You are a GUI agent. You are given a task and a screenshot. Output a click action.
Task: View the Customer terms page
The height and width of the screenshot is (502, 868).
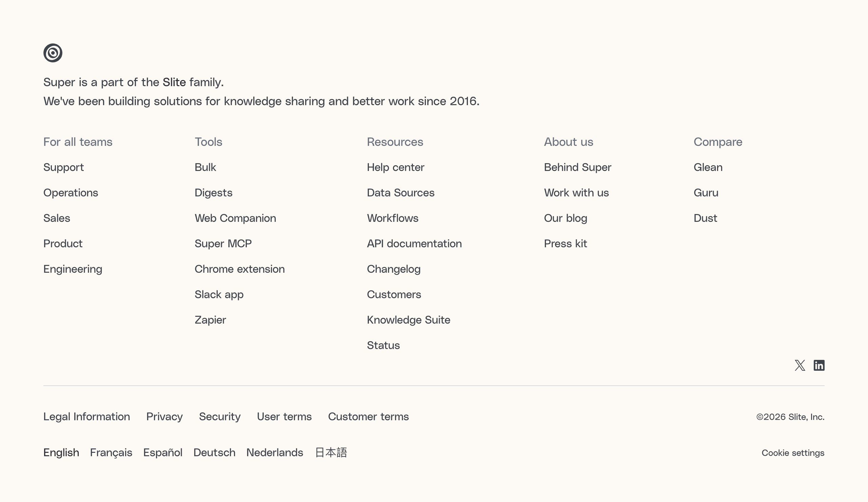point(368,417)
